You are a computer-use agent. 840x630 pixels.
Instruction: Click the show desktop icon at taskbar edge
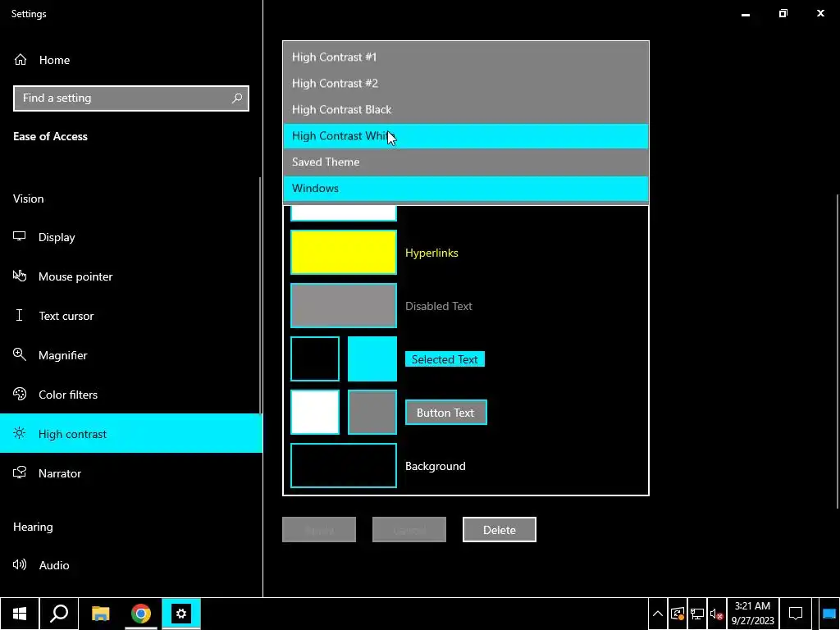click(829, 614)
